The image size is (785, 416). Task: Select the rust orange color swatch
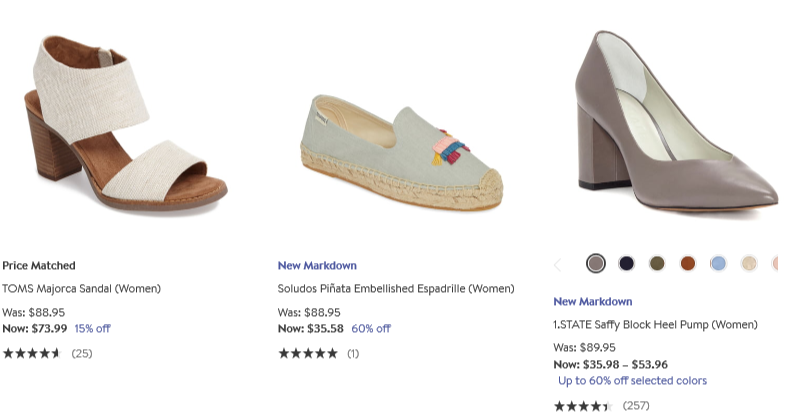pos(687,264)
